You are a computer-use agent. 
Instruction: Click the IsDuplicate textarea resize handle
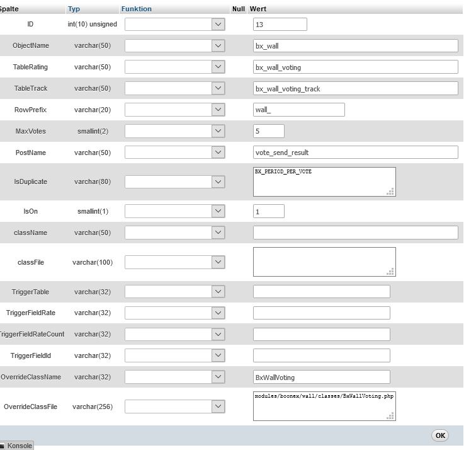[391, 192]
